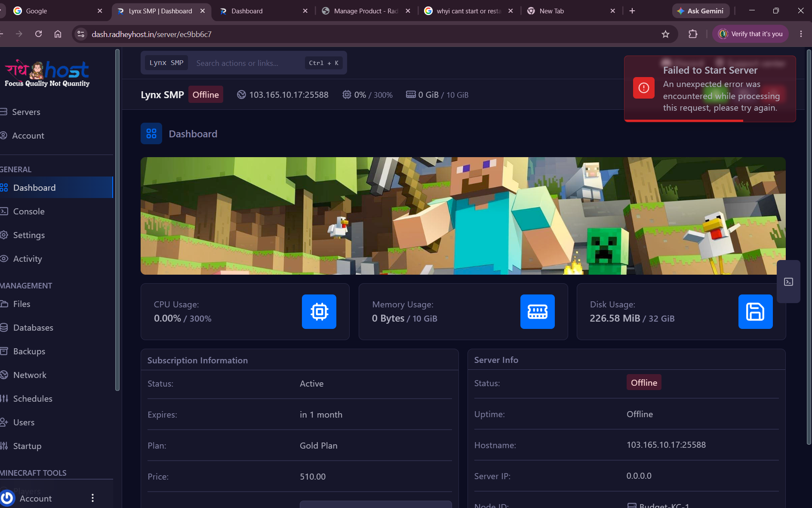Click the red error alert icon in notification

(644, 88)
